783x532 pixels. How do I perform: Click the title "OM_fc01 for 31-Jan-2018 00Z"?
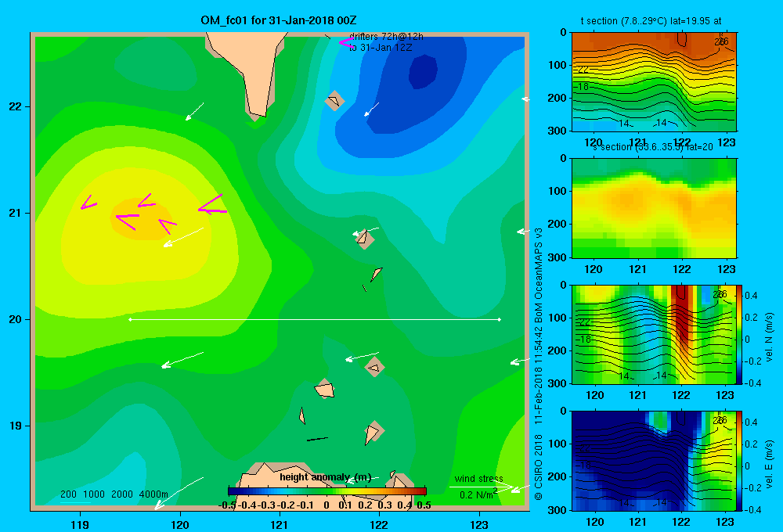tap(279, 20)
